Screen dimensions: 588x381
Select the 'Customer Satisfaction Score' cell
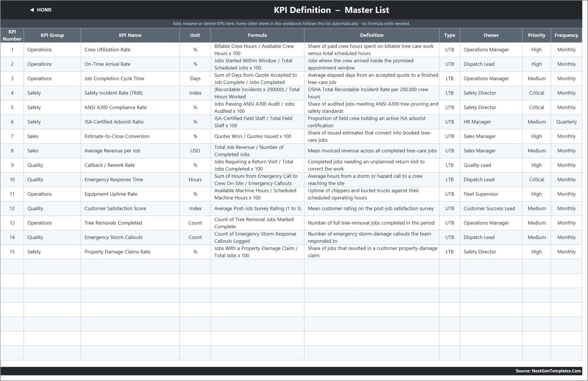click(x=130, y=209)
